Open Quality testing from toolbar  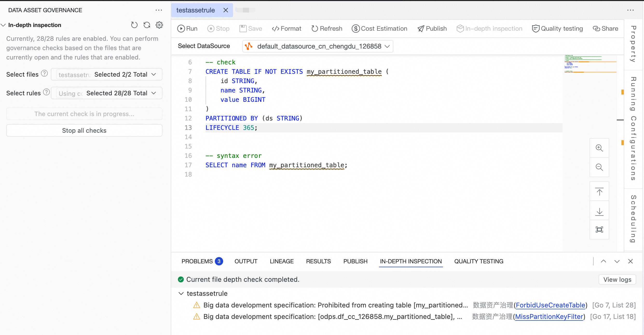tap(557, 29)
